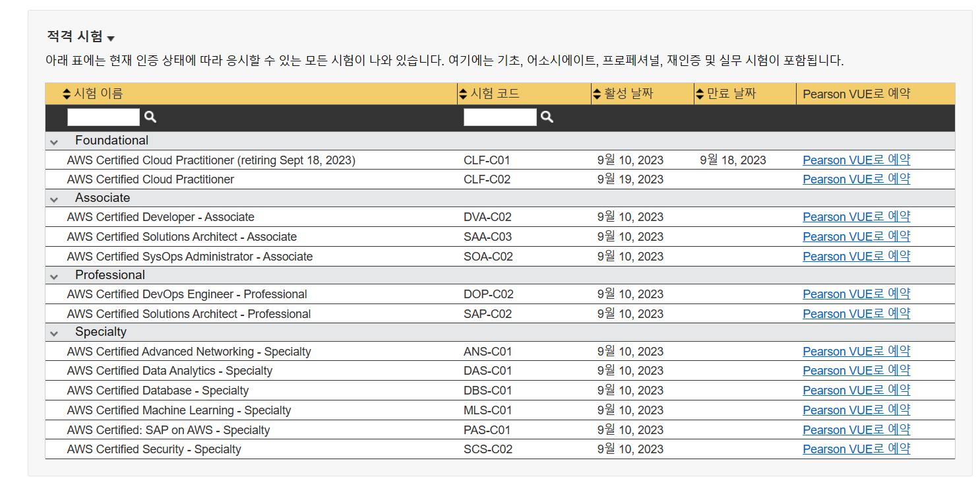Open Pearson VUE booking for CLF-C01
This screenshot has width=980, height=477.
point(856,160)
